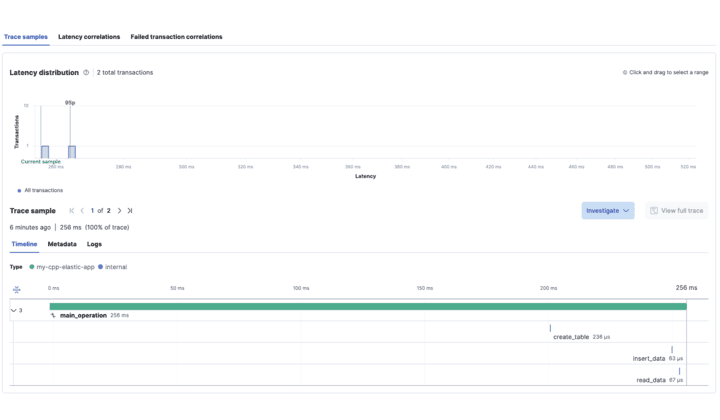Viewport: 720px width, 420px height.
Task: Go to the next trace sample
Action: [119, 211]
